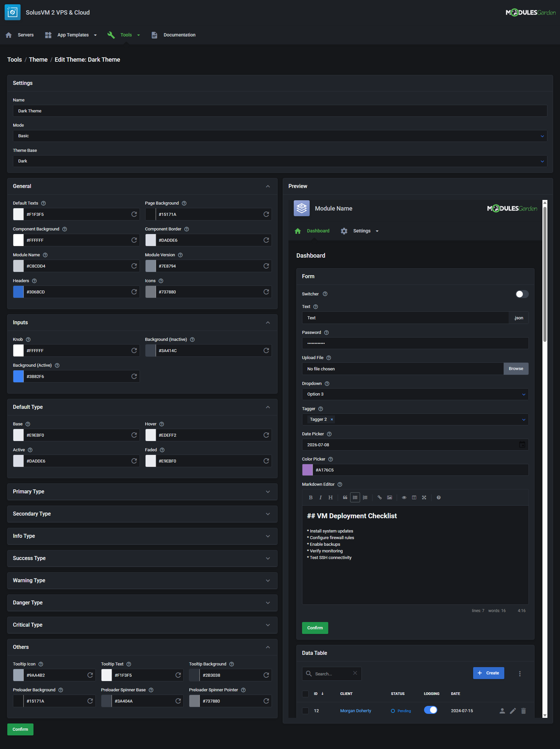Click the Data Table search field
The height and width of the screenshot is (749, 560).
pyautogui.click(x=332, y=673)
